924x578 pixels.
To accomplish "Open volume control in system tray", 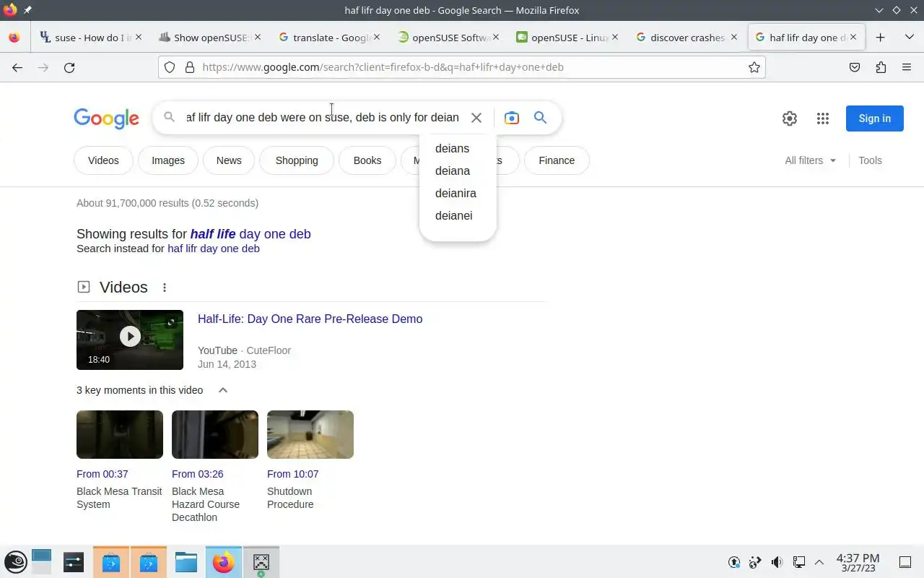I will click(777, 562).
